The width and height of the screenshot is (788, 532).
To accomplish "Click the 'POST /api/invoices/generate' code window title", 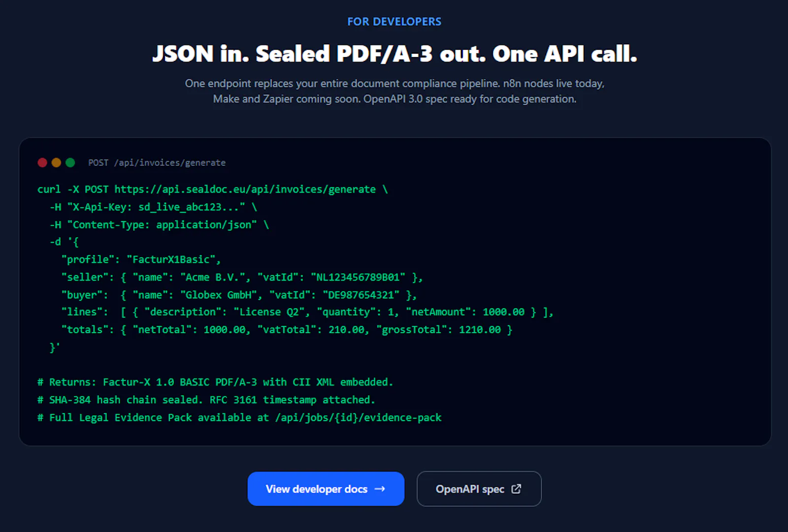I will tap(157, 162).
